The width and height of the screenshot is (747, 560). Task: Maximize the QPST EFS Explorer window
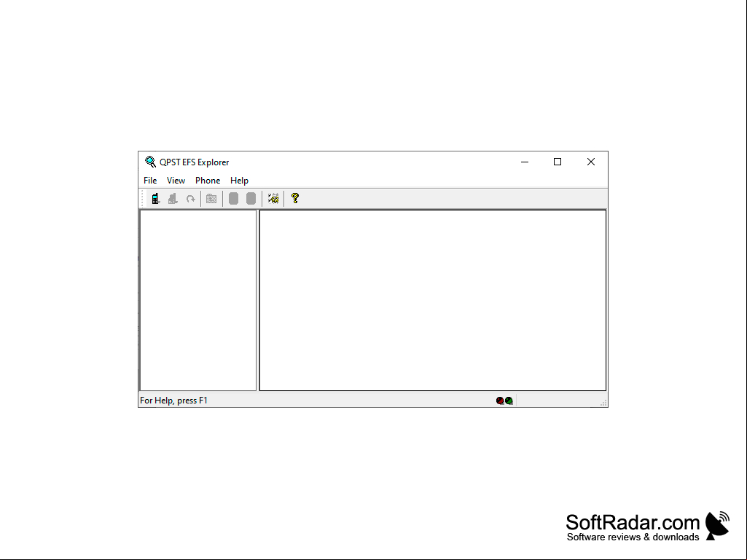(x=558, y=162)
